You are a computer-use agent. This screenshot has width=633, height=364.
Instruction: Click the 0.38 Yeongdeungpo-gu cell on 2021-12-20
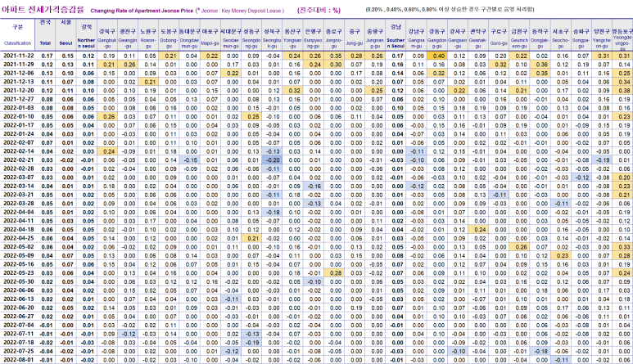click(x=622, y=91)
